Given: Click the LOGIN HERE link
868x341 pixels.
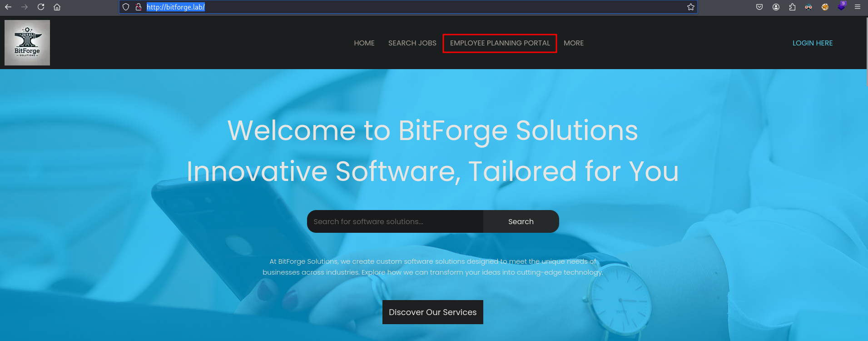Looking at the screenshot, I should tap(813, 43).
